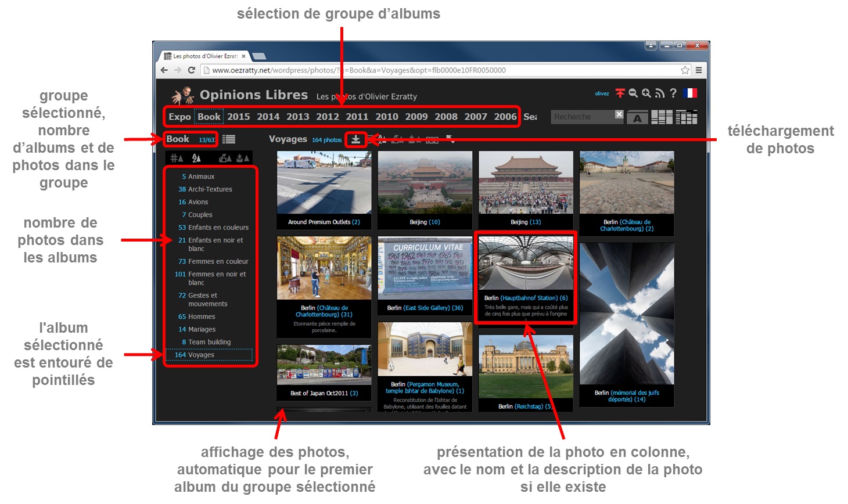
Task: Select the 2010 album group
Action: (387, 117)
